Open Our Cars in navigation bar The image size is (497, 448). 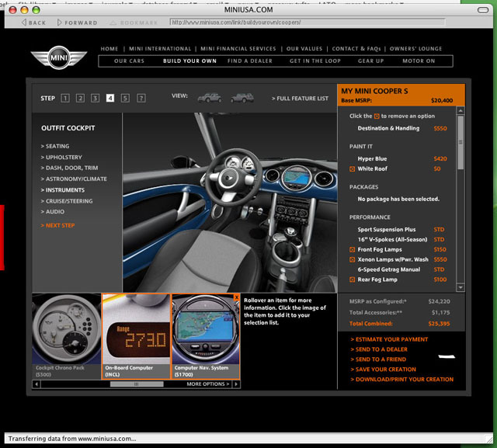point(130,61)
